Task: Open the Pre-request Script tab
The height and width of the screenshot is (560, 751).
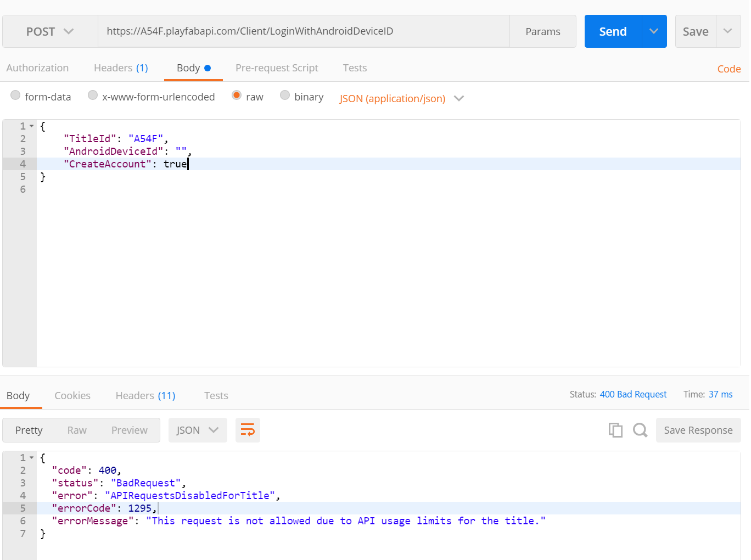Action: (x=277, y=68)
